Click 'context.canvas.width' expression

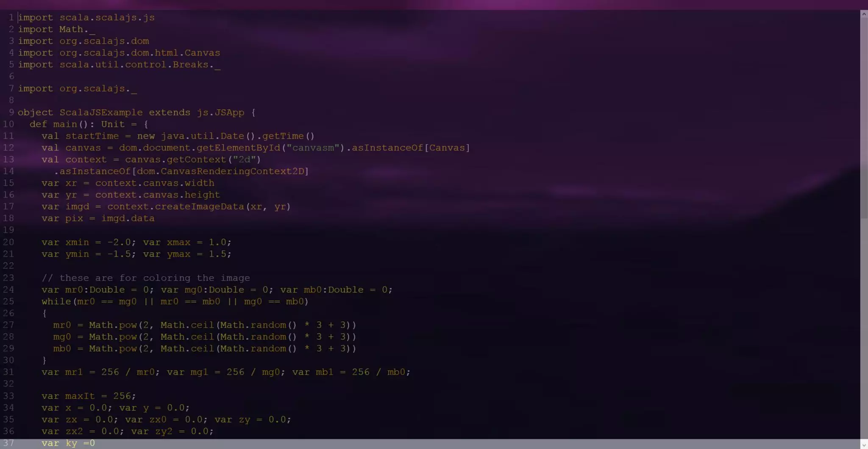(x=155, y=183)
